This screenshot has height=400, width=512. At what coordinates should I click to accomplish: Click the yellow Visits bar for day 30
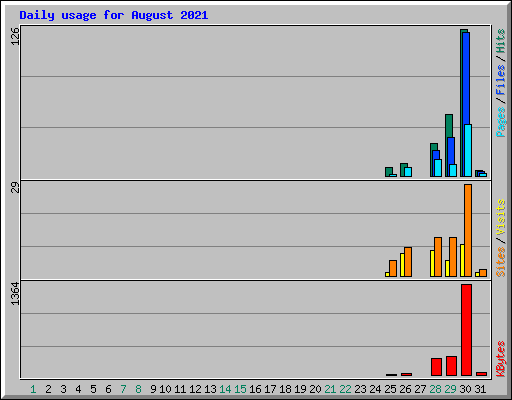click(x=462, y=260)
